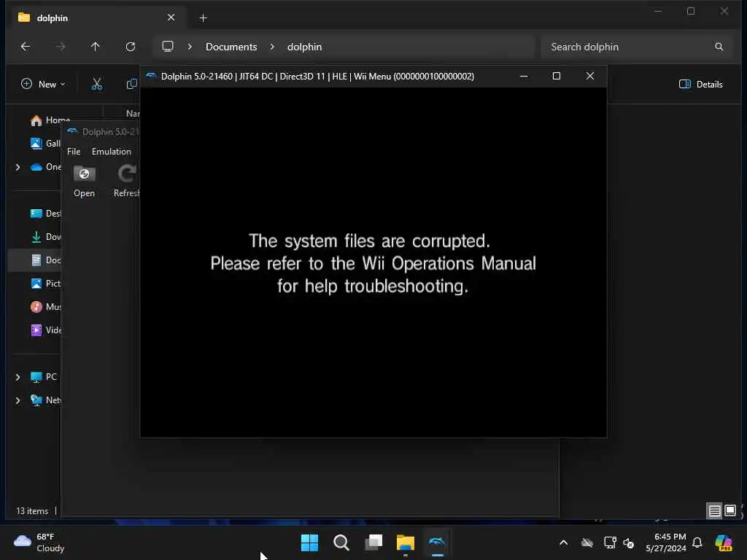747x560 pixels.
Task: Open Task View on taskbar
Action: 373,542
